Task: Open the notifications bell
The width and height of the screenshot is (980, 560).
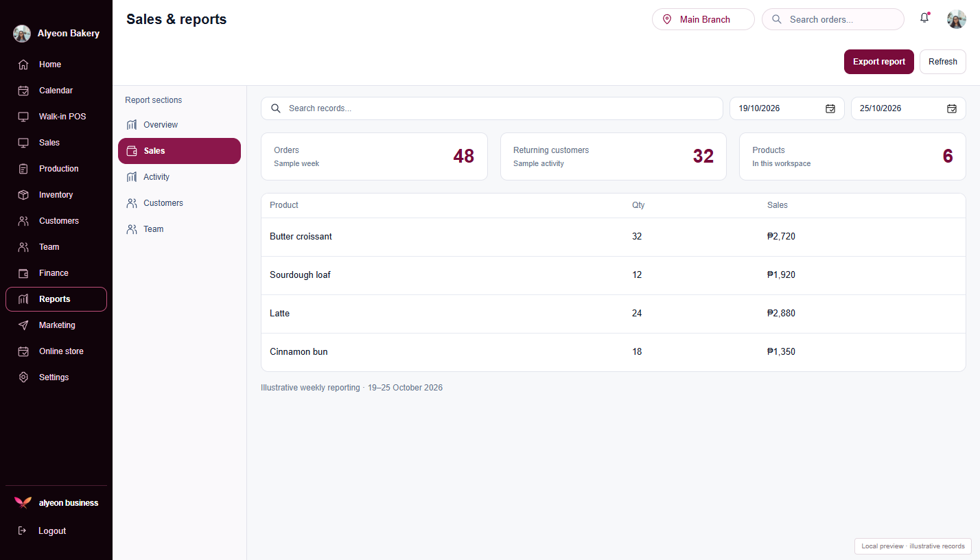Action: pyautogui.click(x=924, y=19)
